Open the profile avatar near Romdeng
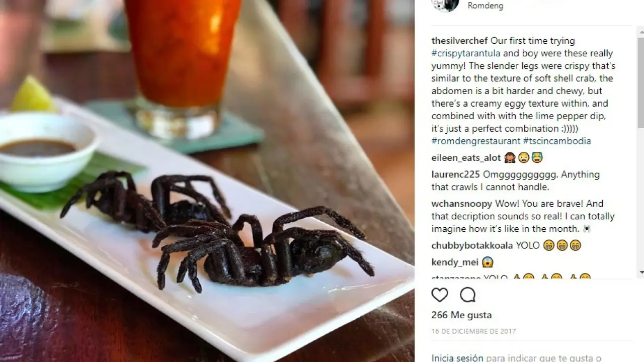 pos(445,5)
